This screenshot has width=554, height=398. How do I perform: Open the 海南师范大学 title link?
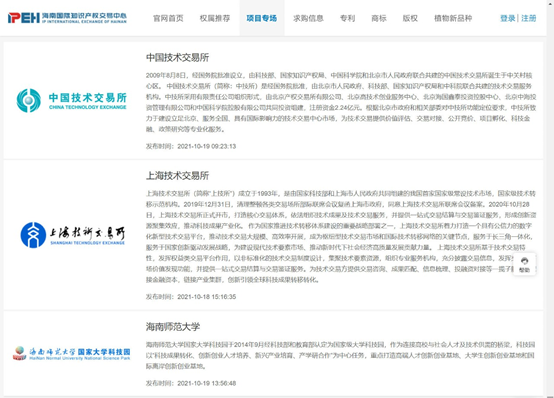[173, 327]
